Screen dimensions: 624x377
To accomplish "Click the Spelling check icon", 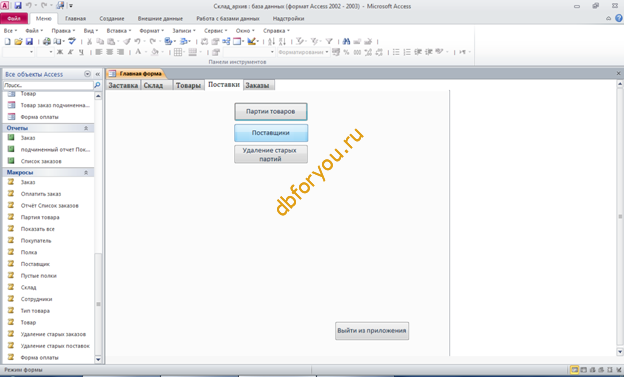I will [72, 41].
